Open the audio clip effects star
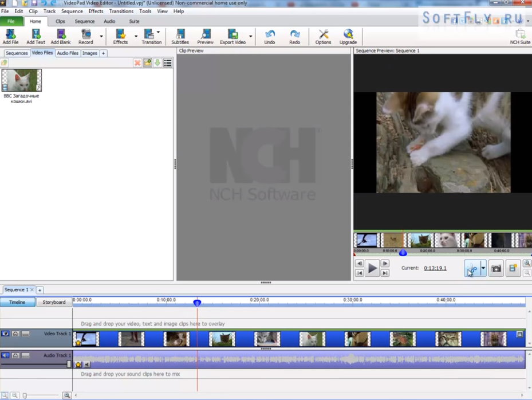Viewport: 532px width, 400px height. pos(78,364)
